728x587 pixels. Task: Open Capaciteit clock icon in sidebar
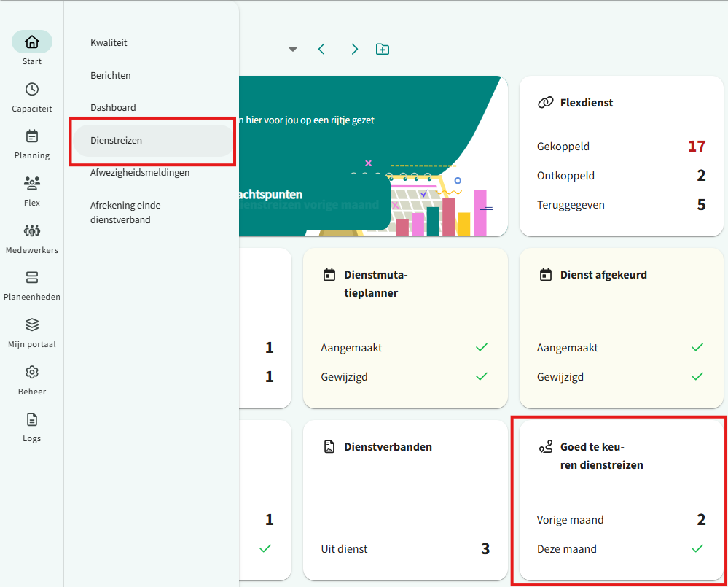(x=31, y=90)
